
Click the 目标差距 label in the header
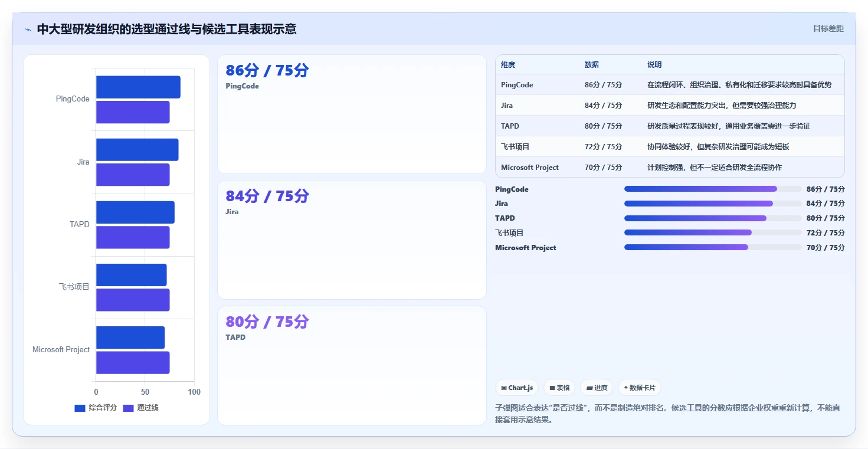[x=828, y=28]
